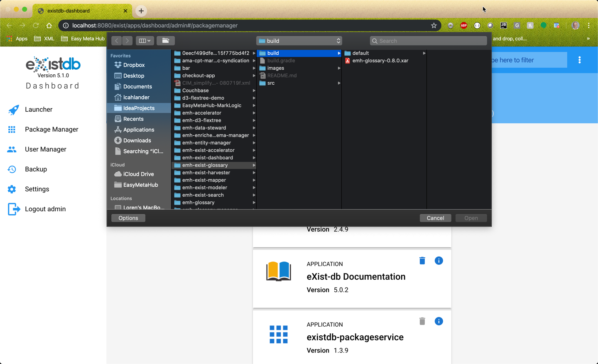The image size is (598, 364).
Task: Open the vertical three-dot dashboard menu
Action: (x=580, y=60)
